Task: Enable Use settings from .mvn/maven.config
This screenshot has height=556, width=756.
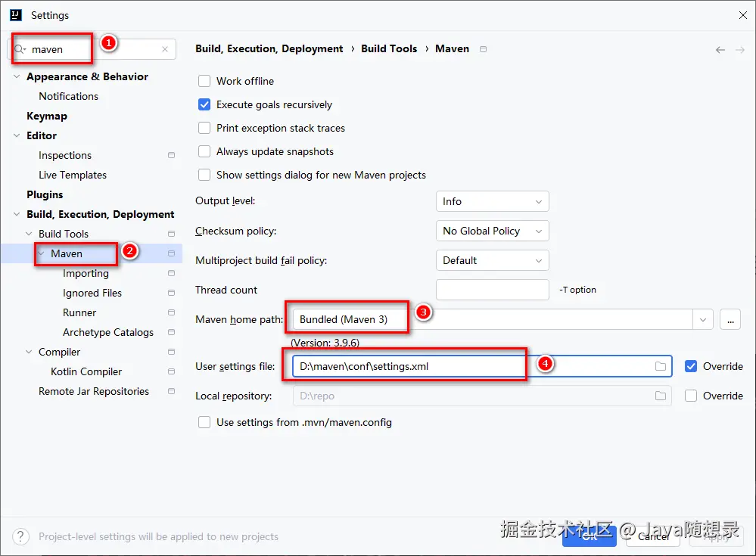Action: [204, 422]
